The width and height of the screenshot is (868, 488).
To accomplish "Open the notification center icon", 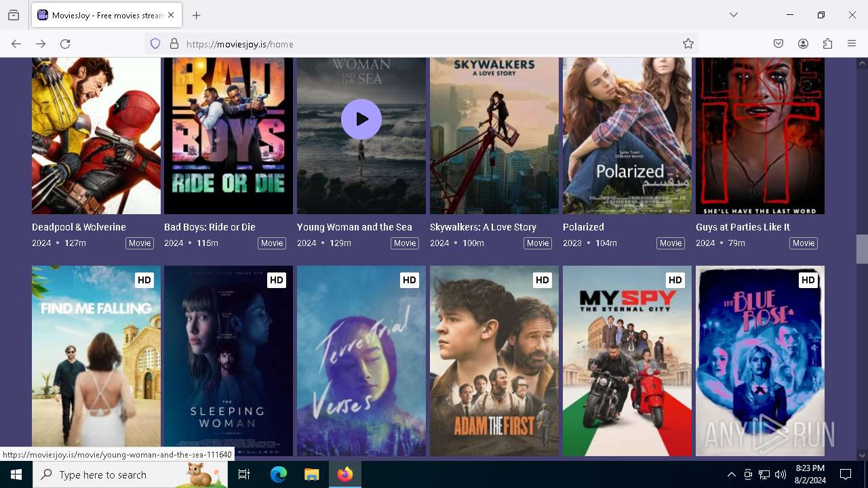I will pyautogui.click(x=846, y=474).
